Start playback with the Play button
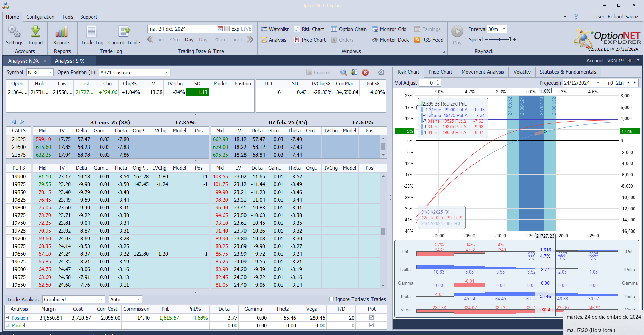 [x=457, y=32]
